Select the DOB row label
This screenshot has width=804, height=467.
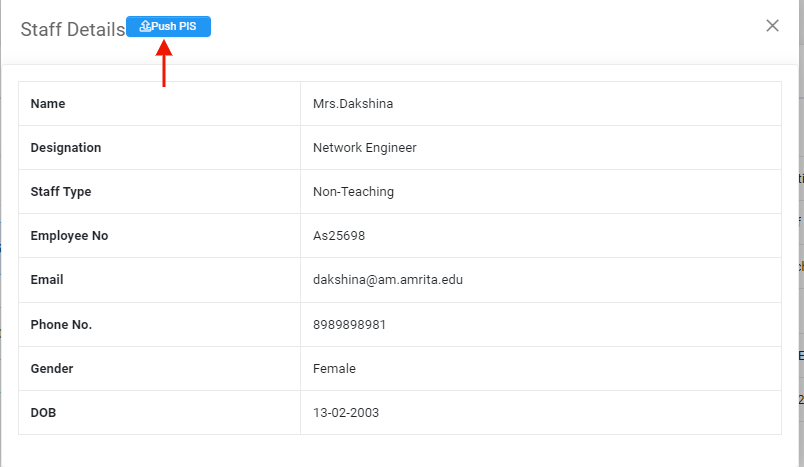(45, 413)
